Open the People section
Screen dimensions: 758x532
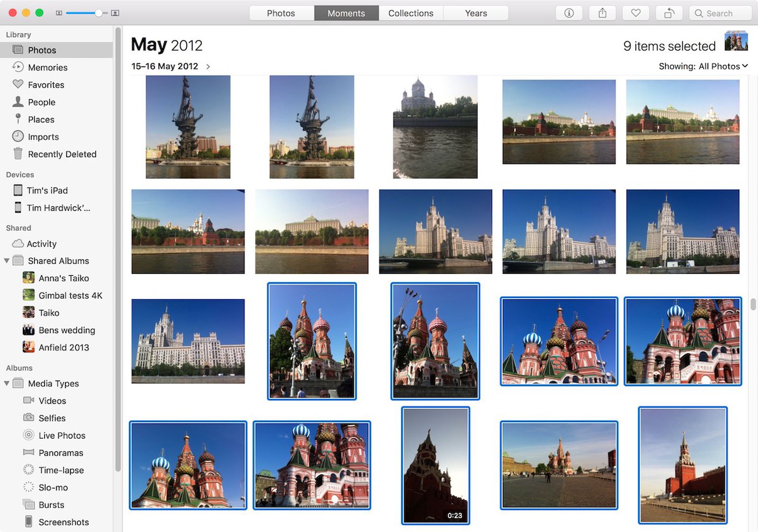coord(41,102)
